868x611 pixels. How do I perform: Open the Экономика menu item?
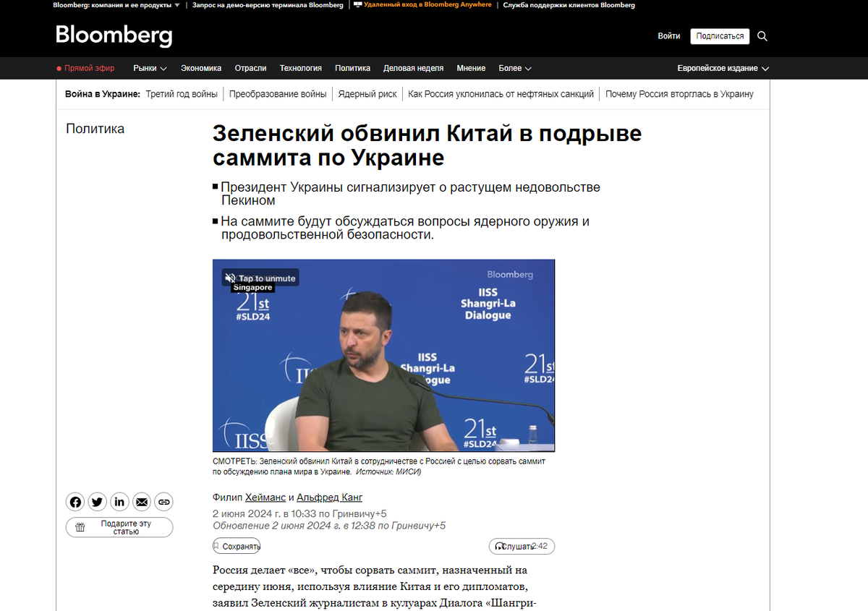(x=201, y=68)
